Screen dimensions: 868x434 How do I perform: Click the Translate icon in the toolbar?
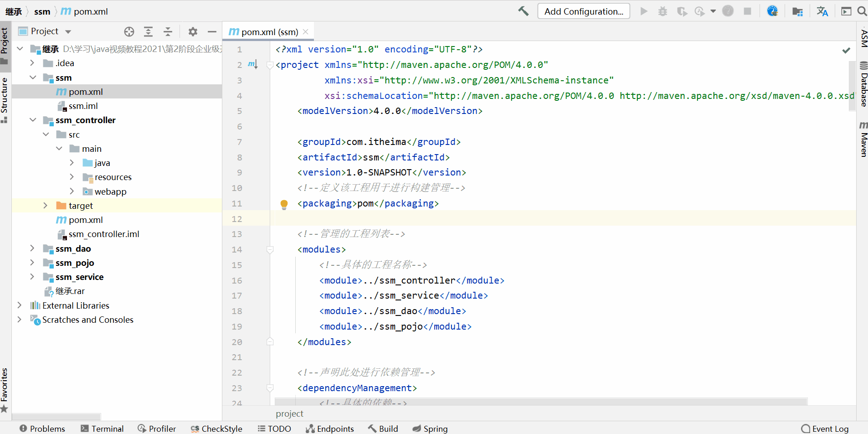[x=822, y=11]
